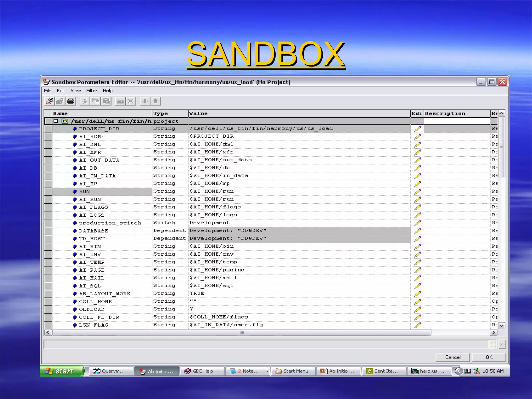
Task: Select the AI_TEMP parameter name
Action: [92, 262]
